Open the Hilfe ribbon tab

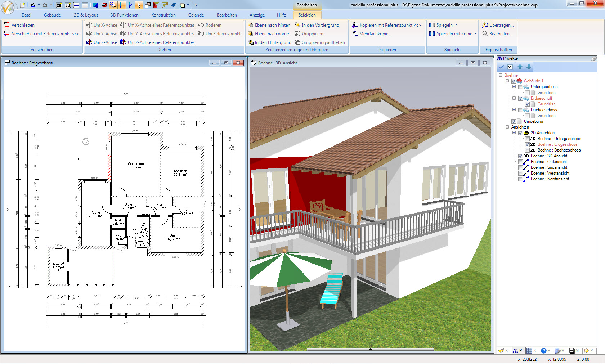coord(282,15)
